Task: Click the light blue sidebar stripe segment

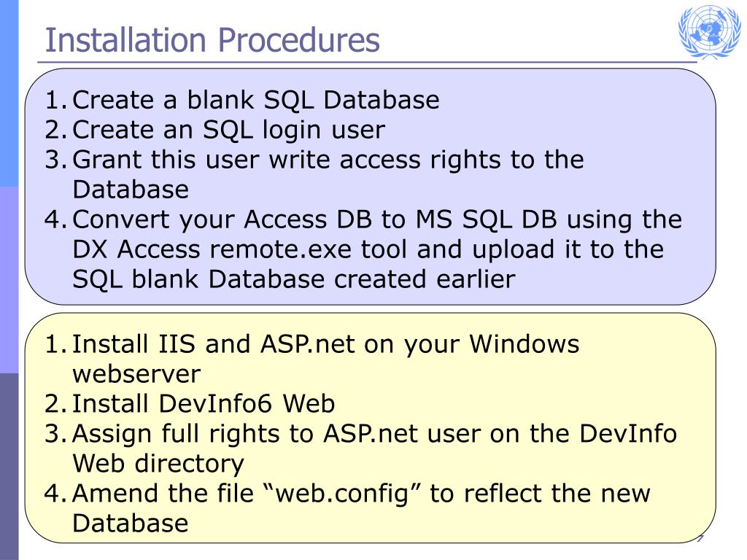Action: 9,93
